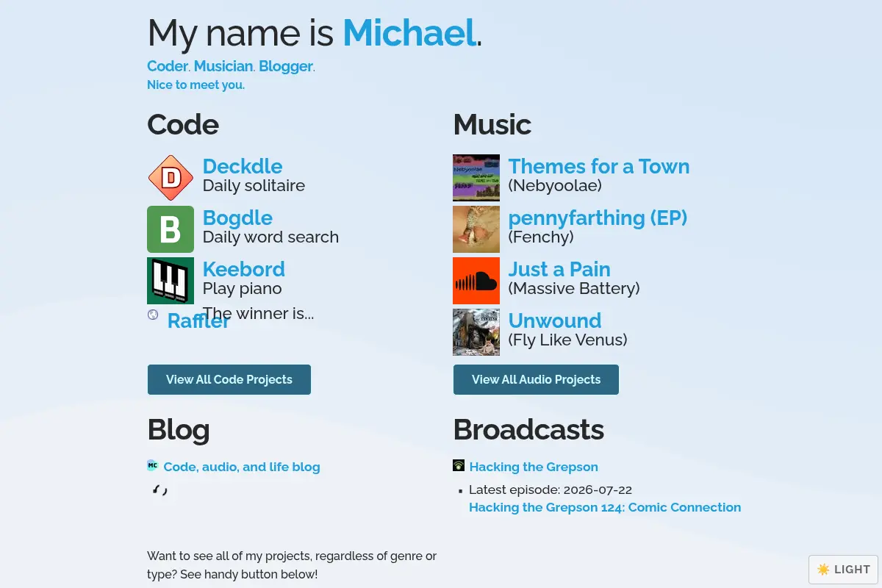Screen dimensions: 882x588
Task: Click the Code section heading
Action: (x=183, y=124)
